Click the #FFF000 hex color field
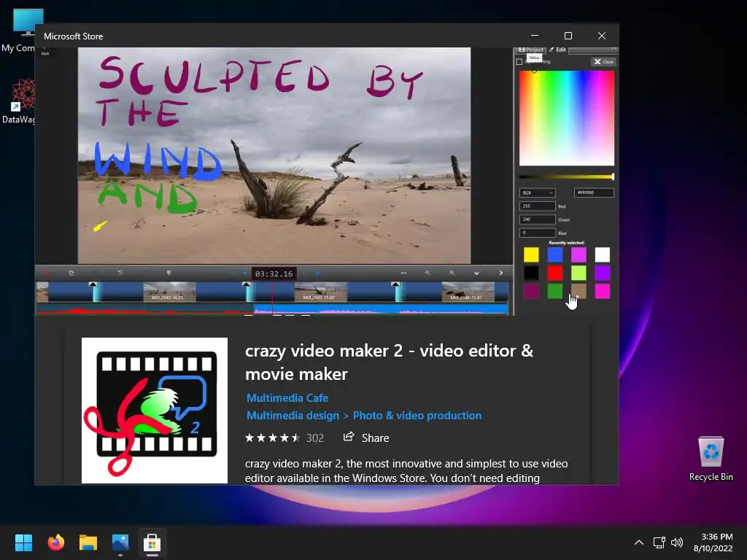747x560 pixels. point(594,192)
